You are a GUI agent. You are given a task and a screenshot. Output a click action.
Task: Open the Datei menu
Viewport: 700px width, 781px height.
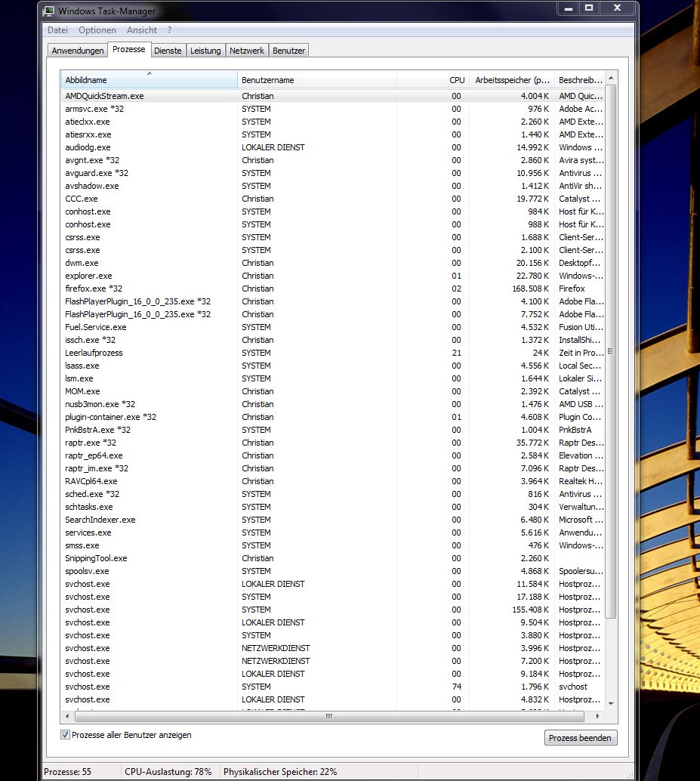(x=57, y=30)
